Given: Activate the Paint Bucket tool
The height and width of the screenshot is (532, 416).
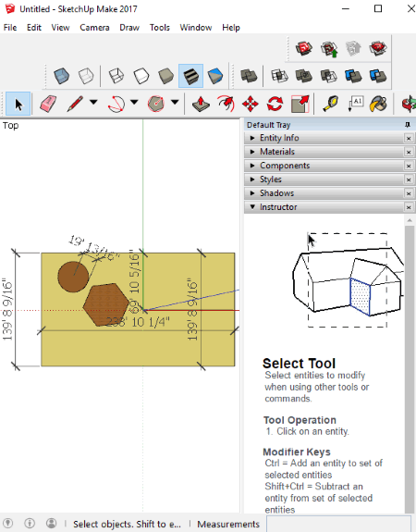Looking at the screenshot, I should [x=379, y=104].
